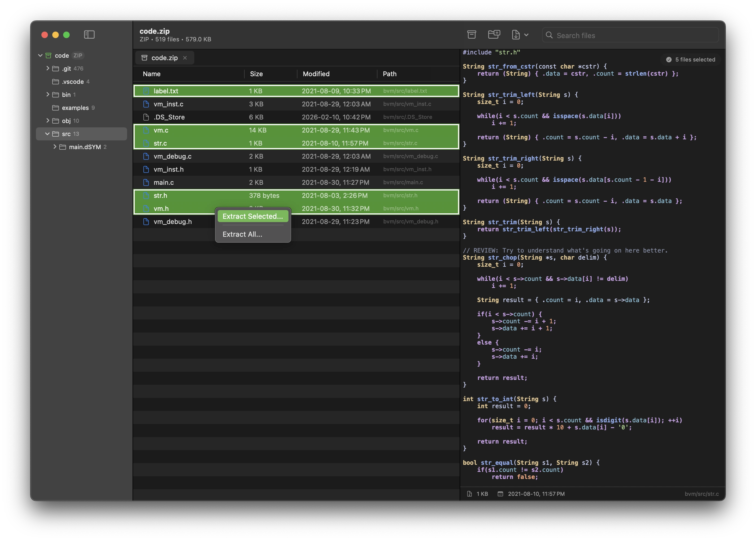Select the code.zip tab
Viewport: 756px width, 541px height.
165,58
